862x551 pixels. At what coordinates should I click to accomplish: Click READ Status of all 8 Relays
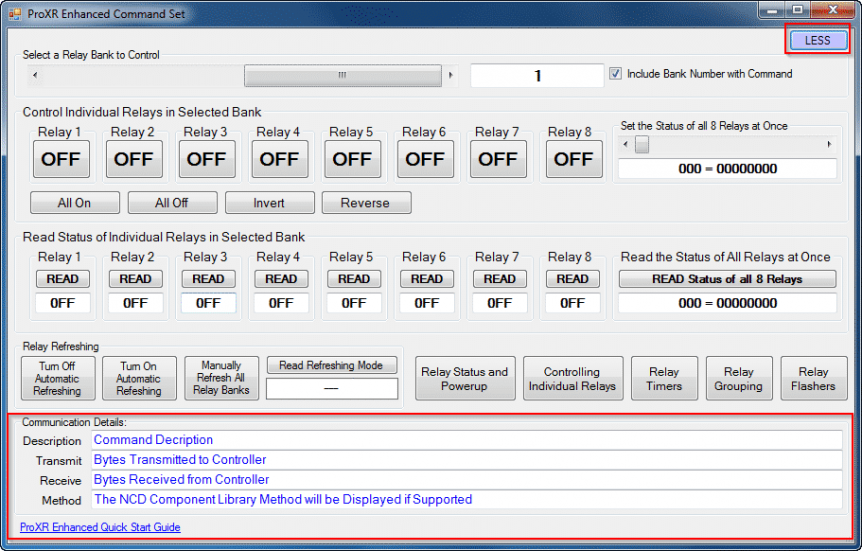point(727,279)
